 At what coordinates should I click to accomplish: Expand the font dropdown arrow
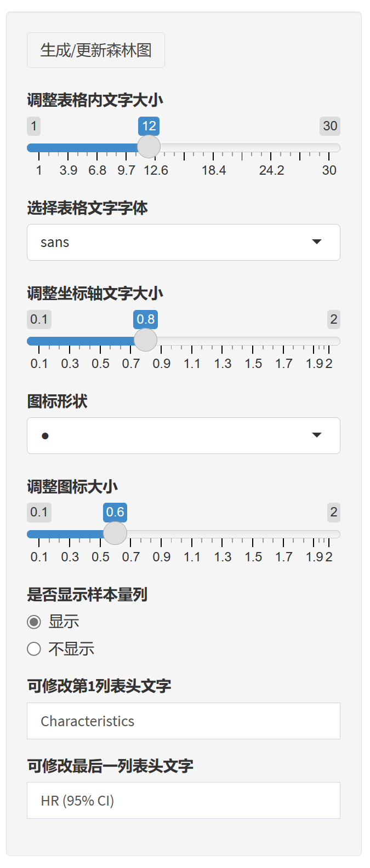[x=316, y=242]
